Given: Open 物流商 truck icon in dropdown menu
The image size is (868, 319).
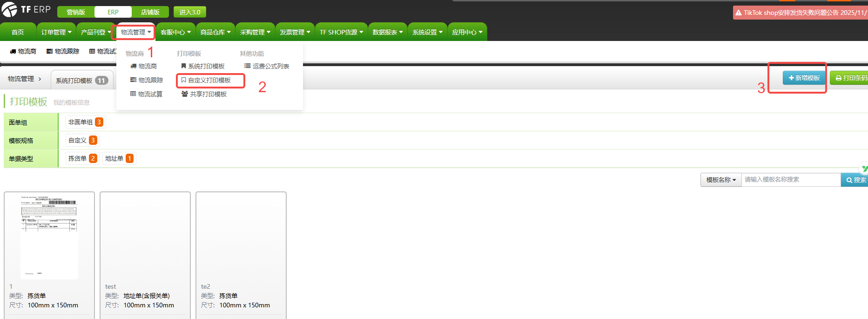Looking at the screenshot, I should click(134, 67).
